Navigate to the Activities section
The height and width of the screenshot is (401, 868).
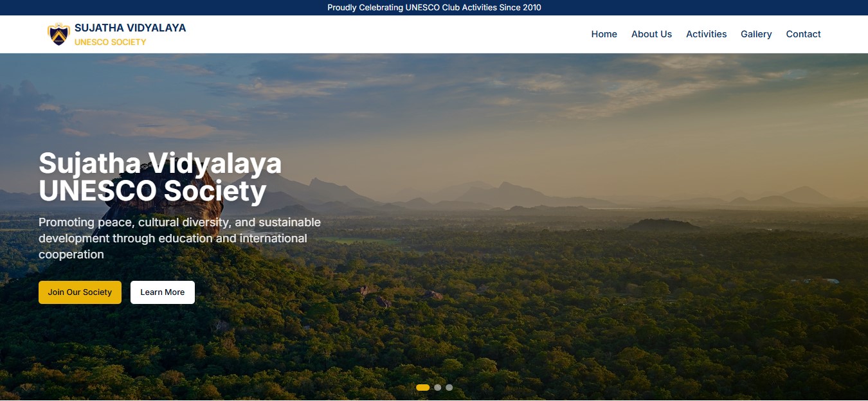[x=706, y=34]
